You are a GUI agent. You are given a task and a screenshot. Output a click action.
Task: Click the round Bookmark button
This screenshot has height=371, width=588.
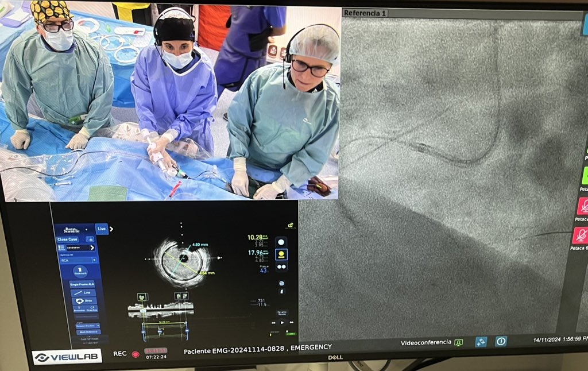click(x=80, y=271)
